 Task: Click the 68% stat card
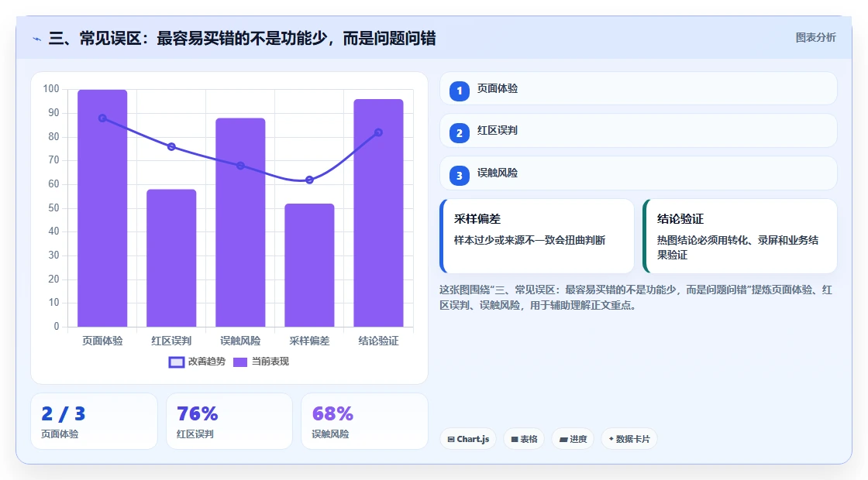364,421
